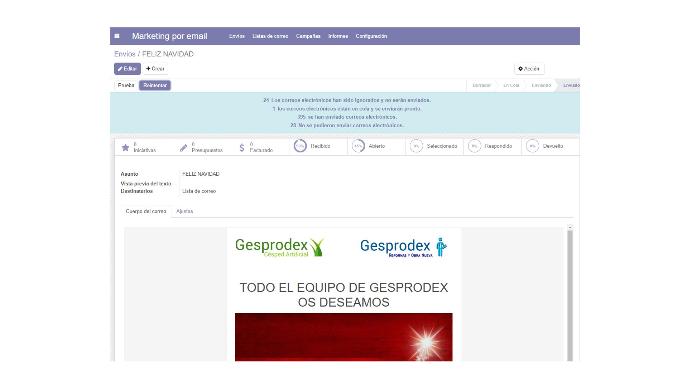Click the Marketing por email title

click(169, 36)
